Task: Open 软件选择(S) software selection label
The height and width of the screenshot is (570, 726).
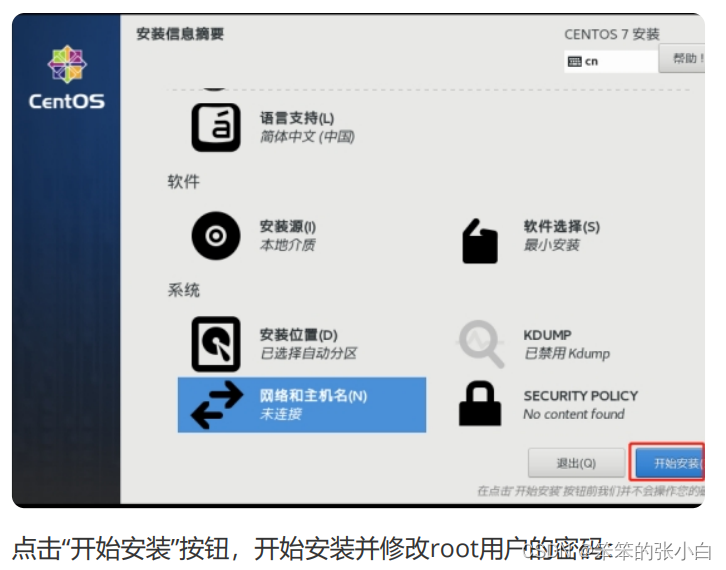Action: tap(562, 227)
